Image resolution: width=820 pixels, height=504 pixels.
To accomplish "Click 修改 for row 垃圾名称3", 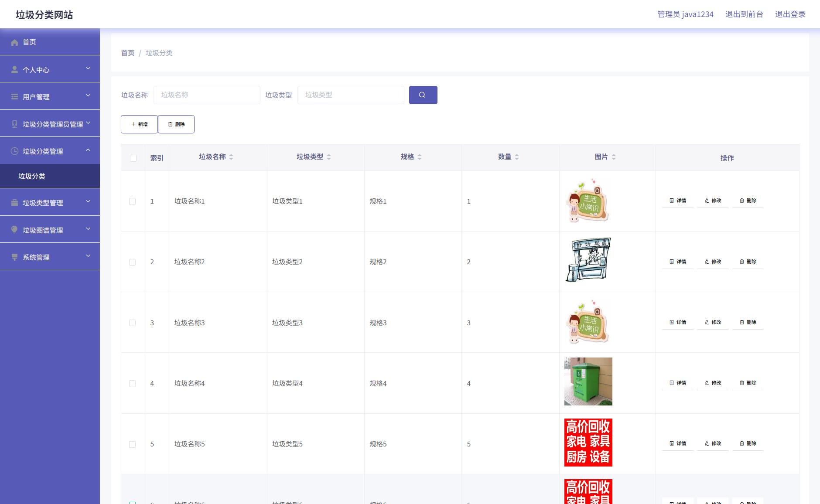I will click(x=713, y=323).
